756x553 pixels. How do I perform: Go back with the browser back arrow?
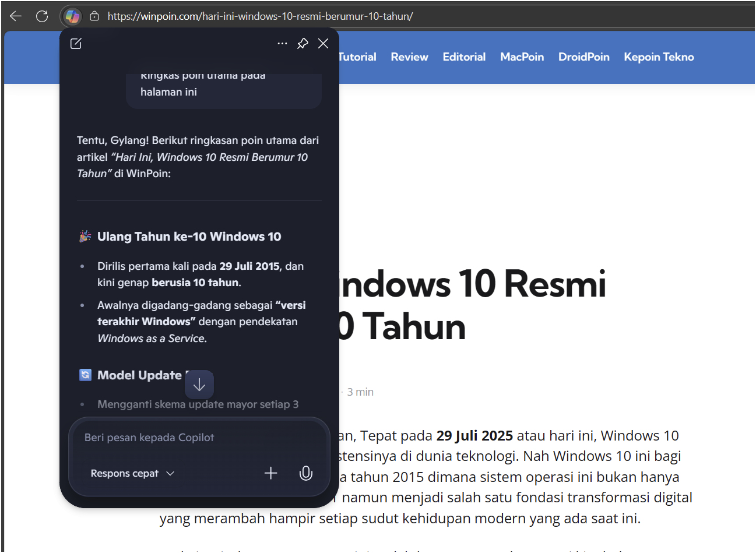[x=16, y=16]
